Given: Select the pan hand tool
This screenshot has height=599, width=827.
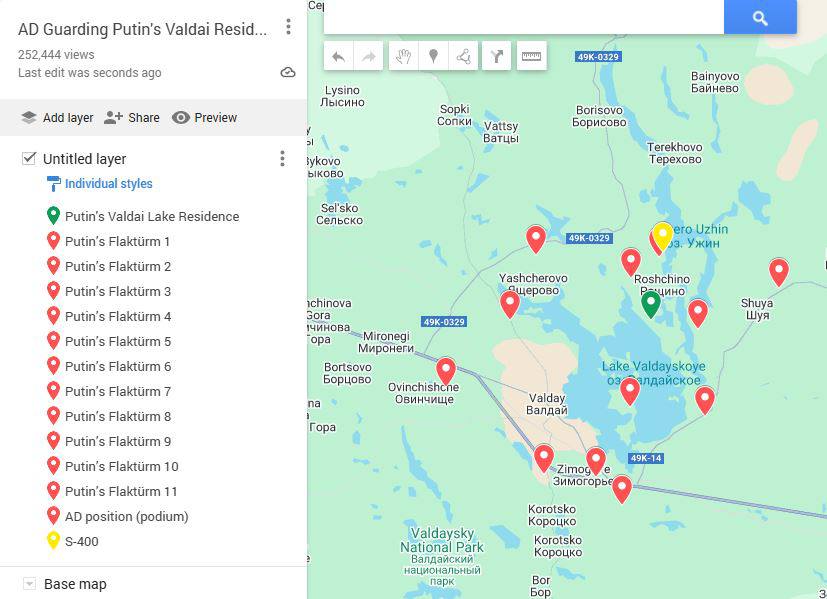Looking at the screenshot, I should (404, 56).
